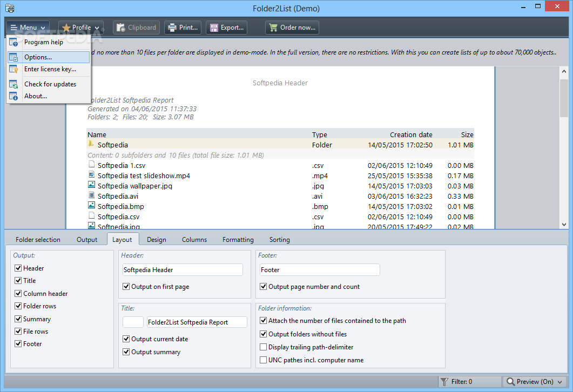Toggle the Header output checkbox
The width and height of the screenshot is (573, 392).
(x=18, y=268)
